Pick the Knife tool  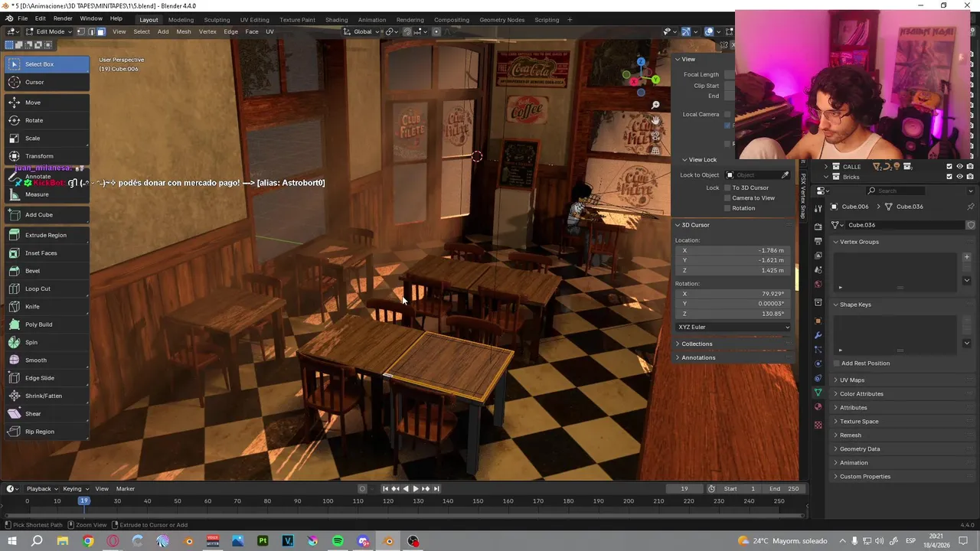click(46, 307)
